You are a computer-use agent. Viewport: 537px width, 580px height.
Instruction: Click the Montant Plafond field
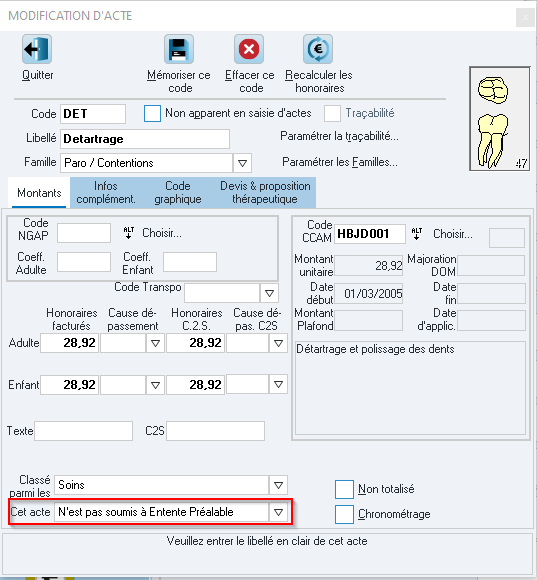coord(369,320)
